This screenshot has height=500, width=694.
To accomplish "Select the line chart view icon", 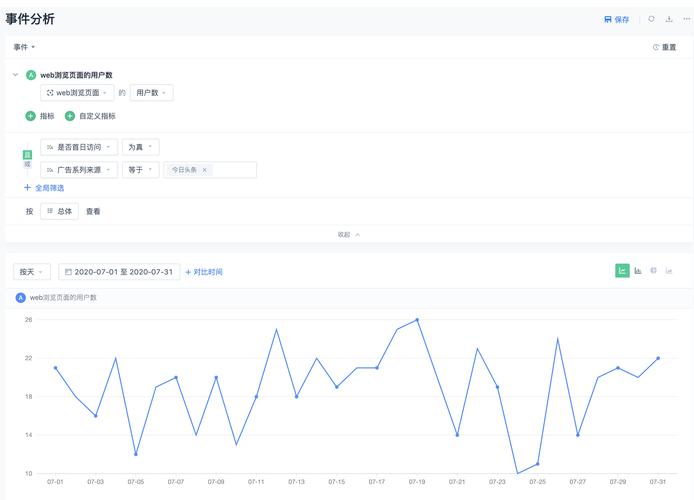I will (622, 270).
